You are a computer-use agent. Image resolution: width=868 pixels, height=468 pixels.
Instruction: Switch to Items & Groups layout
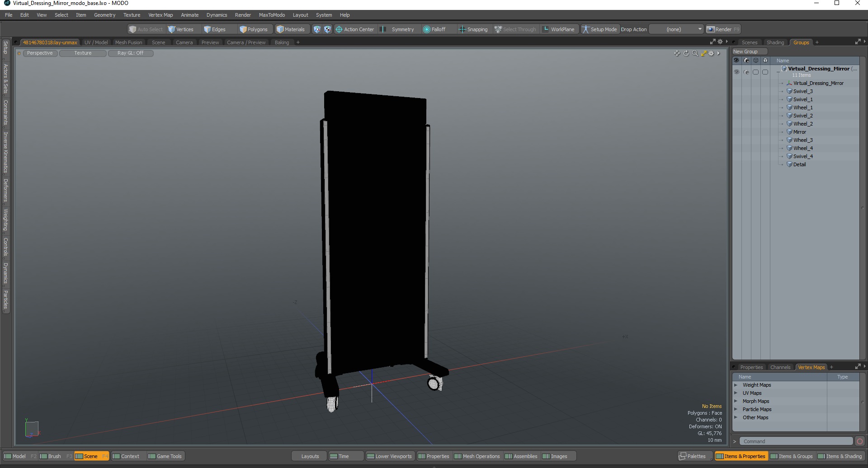tap(792, 456)
